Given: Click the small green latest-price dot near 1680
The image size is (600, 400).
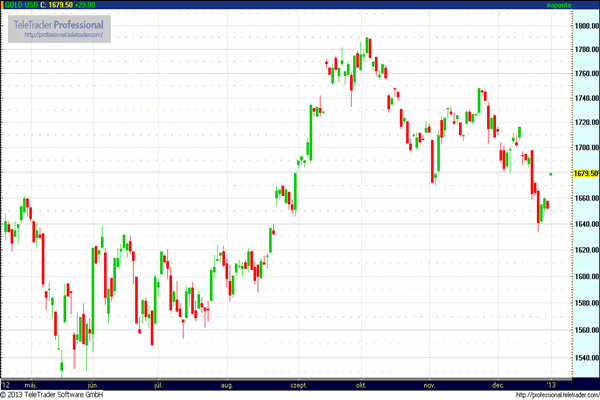Looking at the screenshot, I should point(552,174).
